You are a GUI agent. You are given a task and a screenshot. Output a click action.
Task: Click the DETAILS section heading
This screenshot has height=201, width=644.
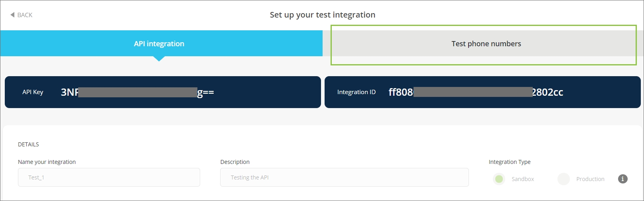28,144
